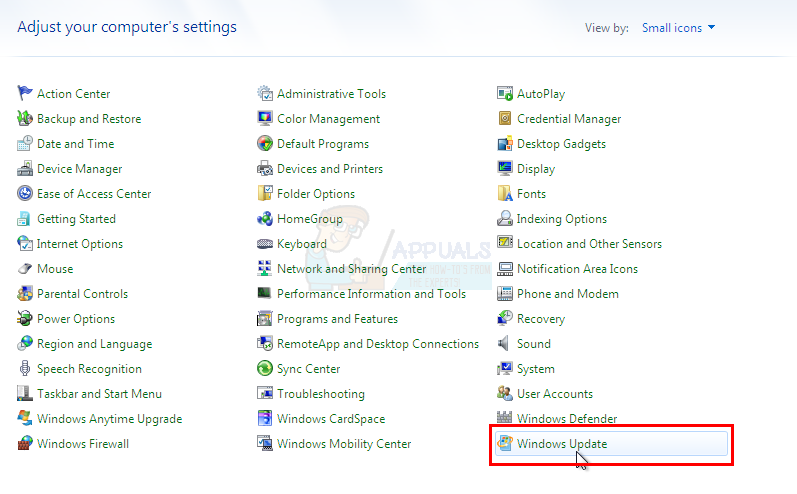Select the Sound speaker icon
Viewport: 797px width, 494px height.
point(504,344)
